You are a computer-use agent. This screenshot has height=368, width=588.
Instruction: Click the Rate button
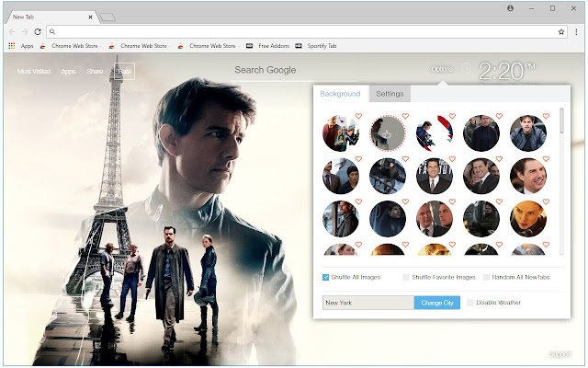coord(125,72)
